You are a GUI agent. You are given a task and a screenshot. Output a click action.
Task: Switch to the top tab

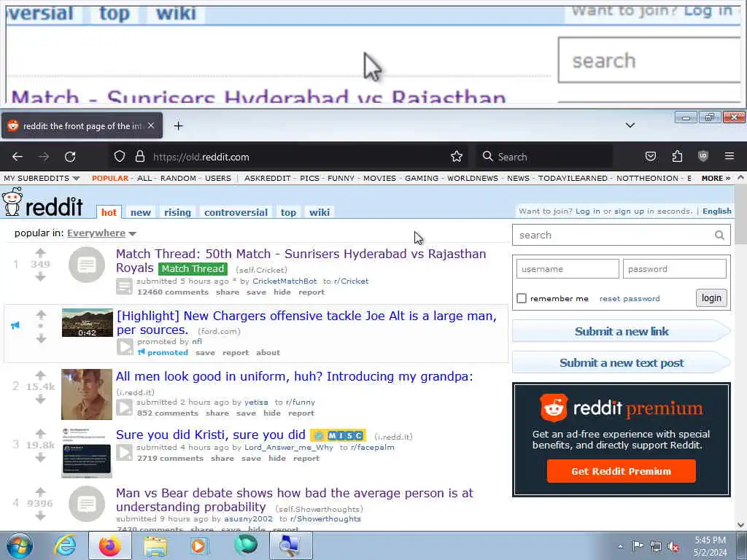288,212
